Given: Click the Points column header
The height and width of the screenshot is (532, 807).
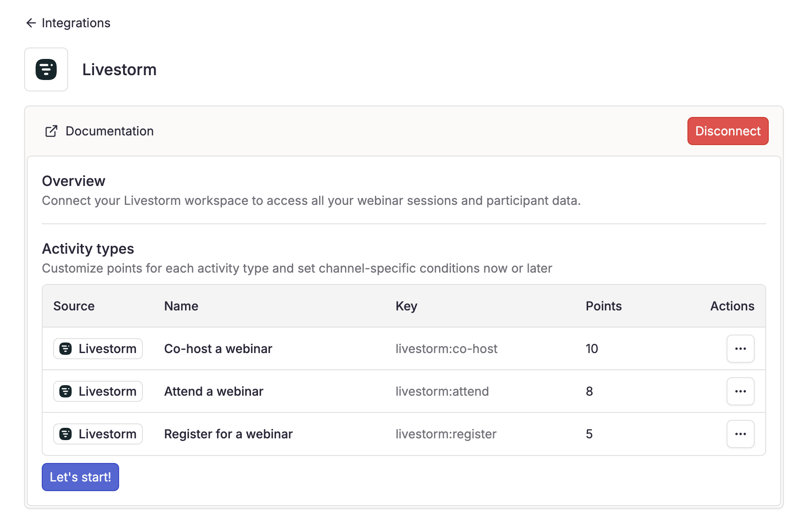Looking at the screenshot, I should [603, 306].
